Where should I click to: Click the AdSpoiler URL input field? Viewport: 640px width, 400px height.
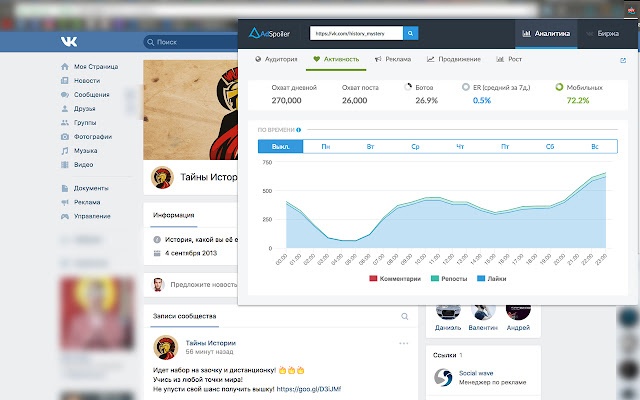click(x=355, y=33)
